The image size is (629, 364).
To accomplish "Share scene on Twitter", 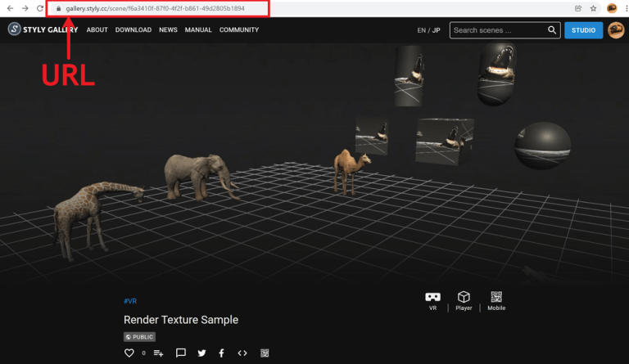I will coord(201,353).
